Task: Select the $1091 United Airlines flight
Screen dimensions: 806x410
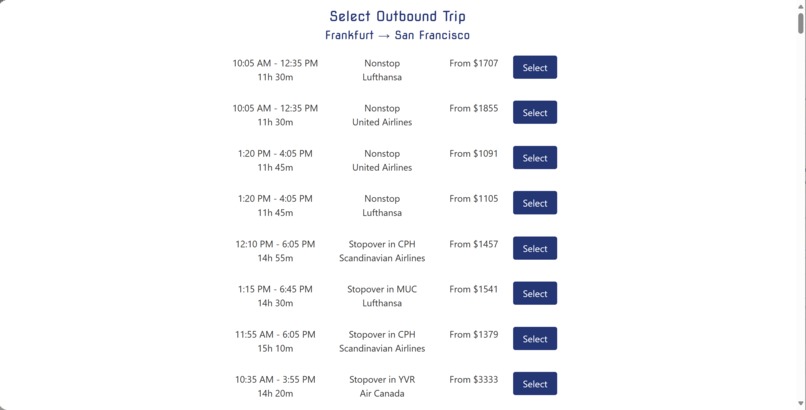Action: click(535, 158)
